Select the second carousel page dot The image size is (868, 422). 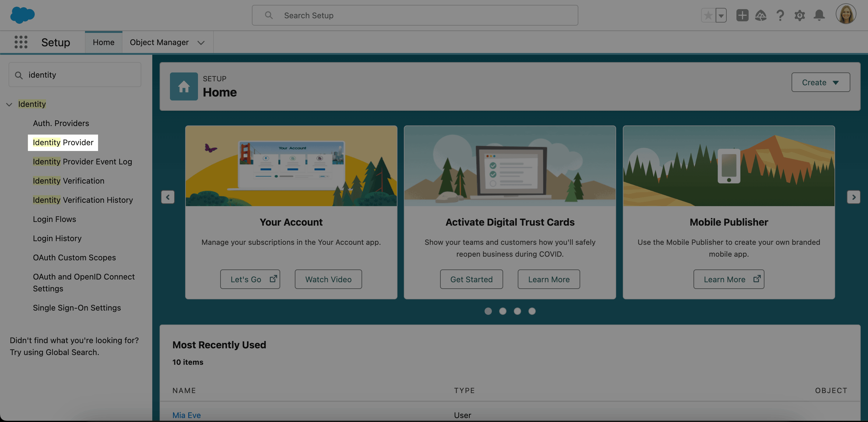pos(503,311)
